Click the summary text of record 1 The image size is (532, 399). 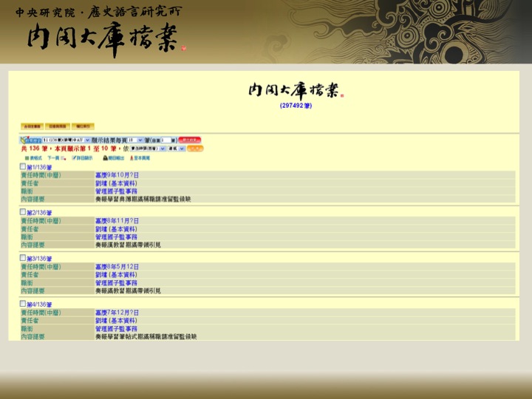143,199
